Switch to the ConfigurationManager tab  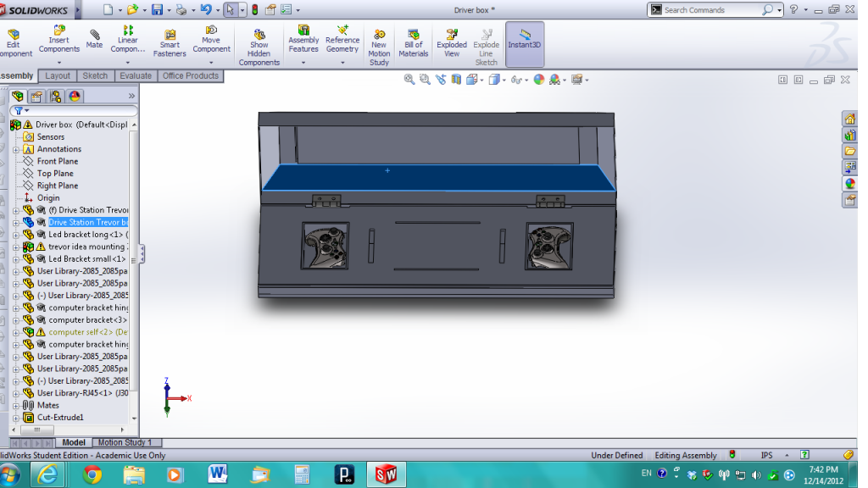(55, 97)
